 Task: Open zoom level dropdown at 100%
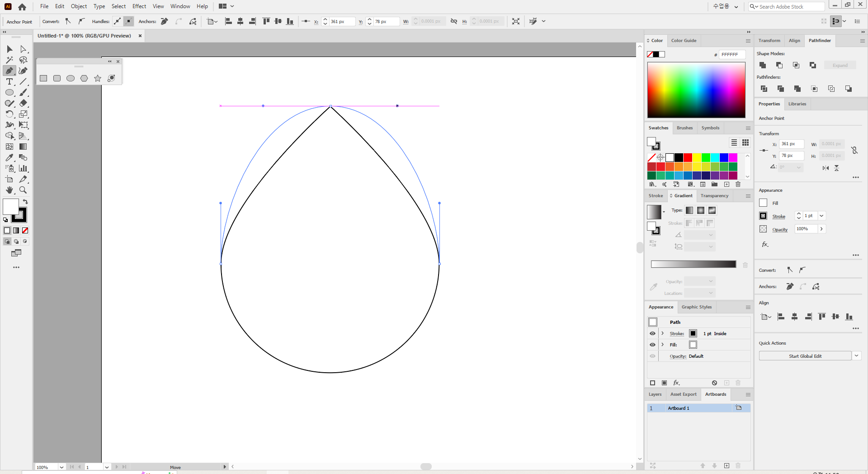(x=61, y=467)
